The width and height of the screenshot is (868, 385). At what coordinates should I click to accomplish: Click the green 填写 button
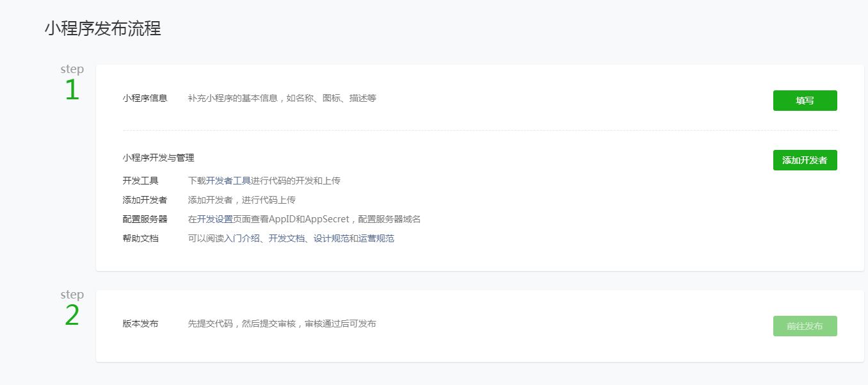click(x=805, y=101)
